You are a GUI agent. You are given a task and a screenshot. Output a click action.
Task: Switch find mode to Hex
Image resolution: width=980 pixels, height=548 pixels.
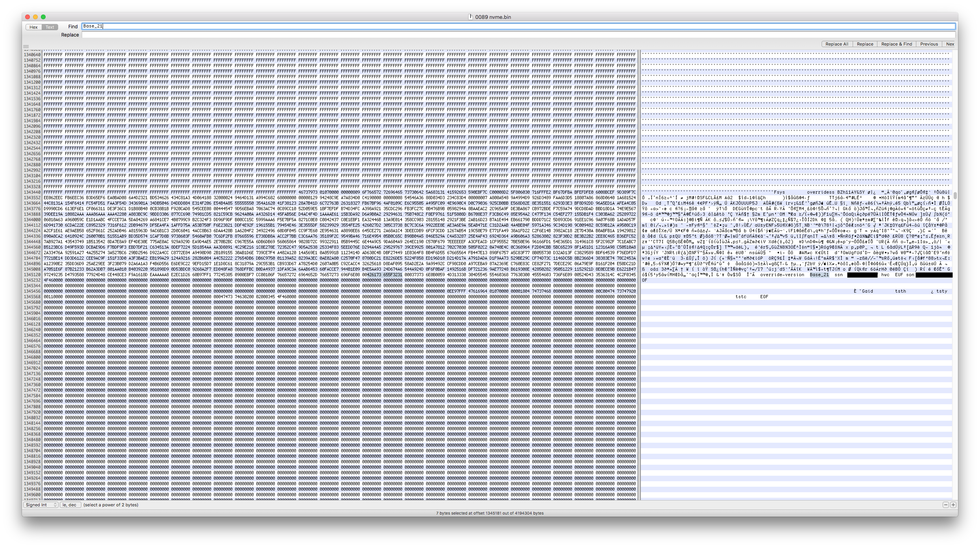coord(33,27)
